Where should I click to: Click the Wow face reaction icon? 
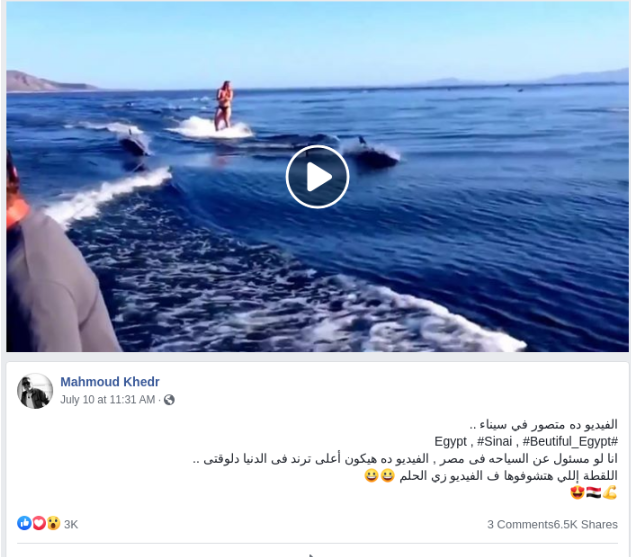(53, 523)
